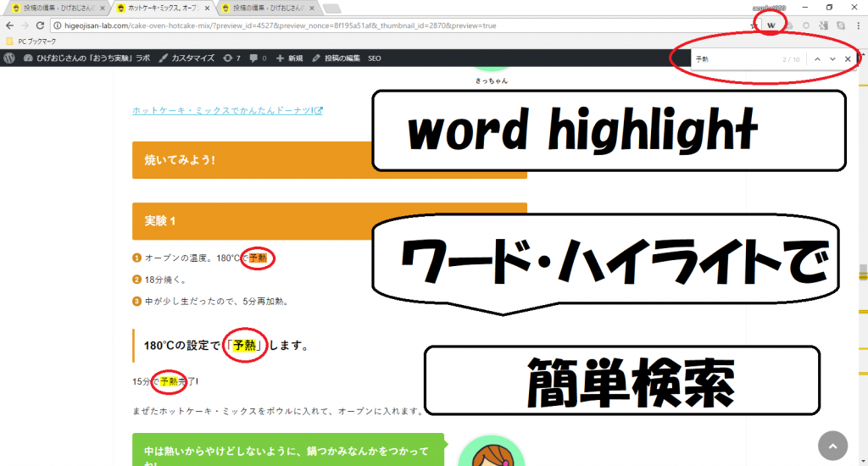
Task: Go back using the browser back arrow
Action: point(9,25)
